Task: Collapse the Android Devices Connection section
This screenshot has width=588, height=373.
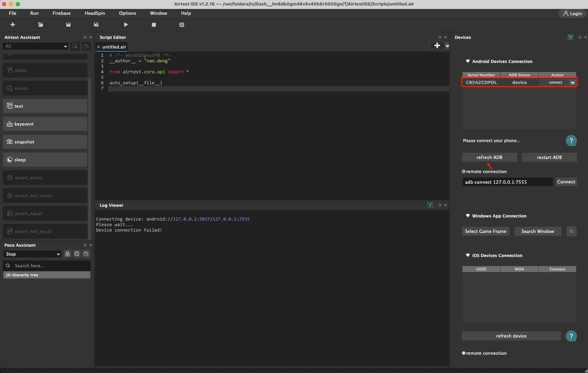Action: tap(468, 61)
